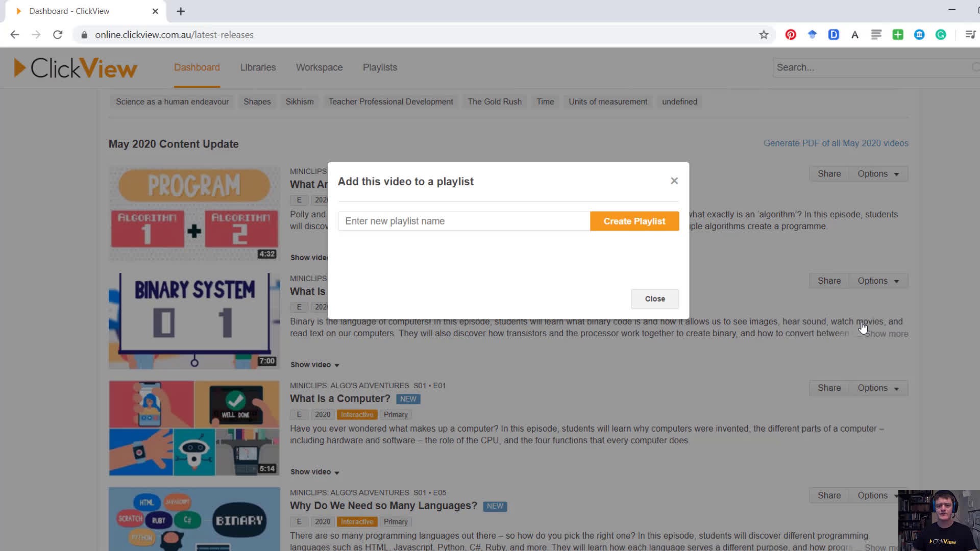Click Interactive tag on What Is a Computer?
The width and height of the screenshot is (980, 551).
[357, 415]
